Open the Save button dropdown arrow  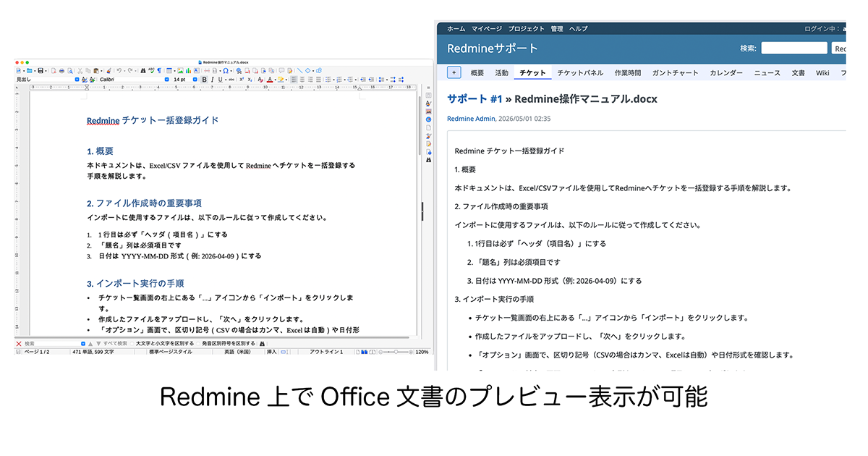(x=46, y=71)
